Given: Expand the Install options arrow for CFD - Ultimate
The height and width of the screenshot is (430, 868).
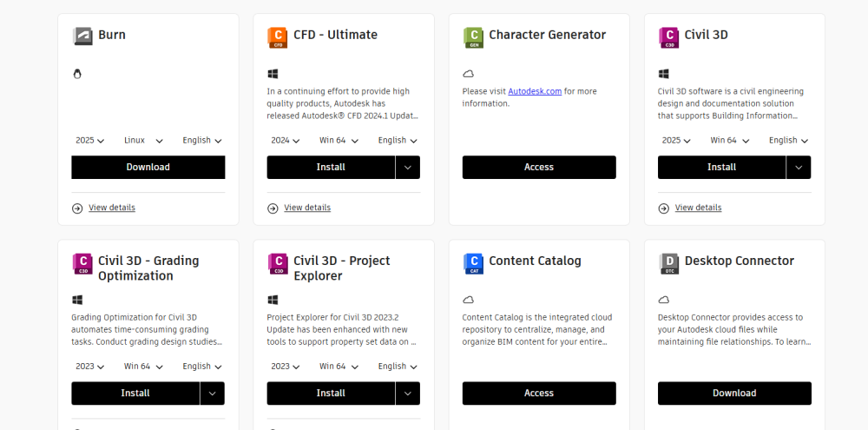Looking at the screenshot, I should pyautogui.click(x=408, y=168).
